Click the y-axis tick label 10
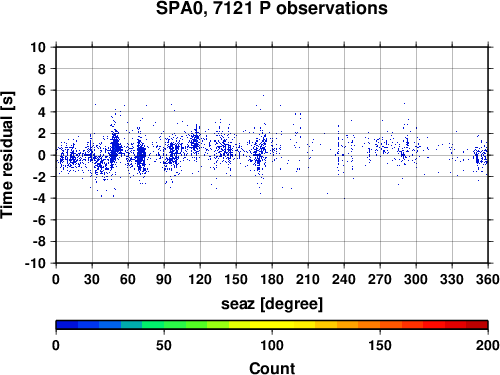This screenshot has width=500, height=375. (x=38, y=47)
